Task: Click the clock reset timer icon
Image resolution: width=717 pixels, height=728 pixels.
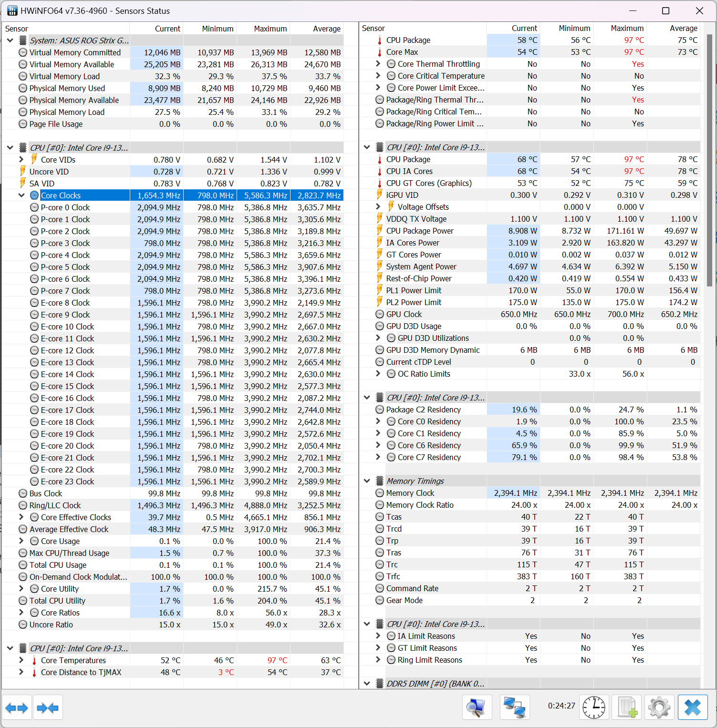Action: tap(594, 707)
